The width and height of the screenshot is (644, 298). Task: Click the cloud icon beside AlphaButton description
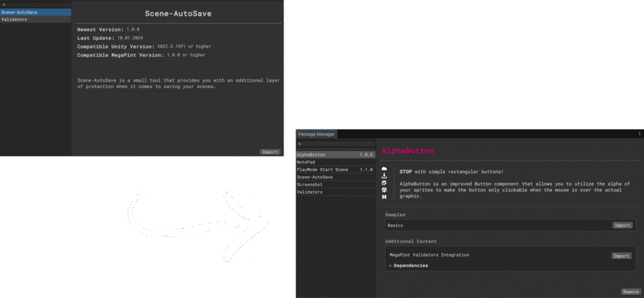pos(384,170)
